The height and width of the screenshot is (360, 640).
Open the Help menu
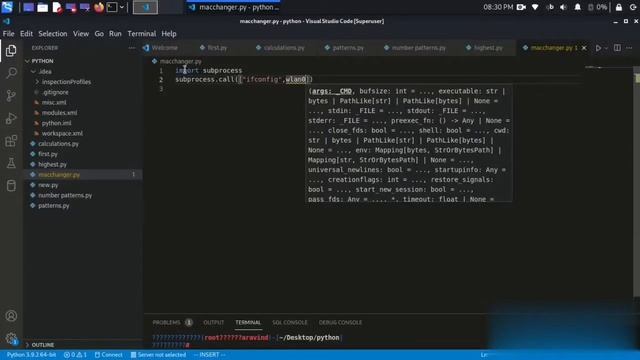pos(169,34)
